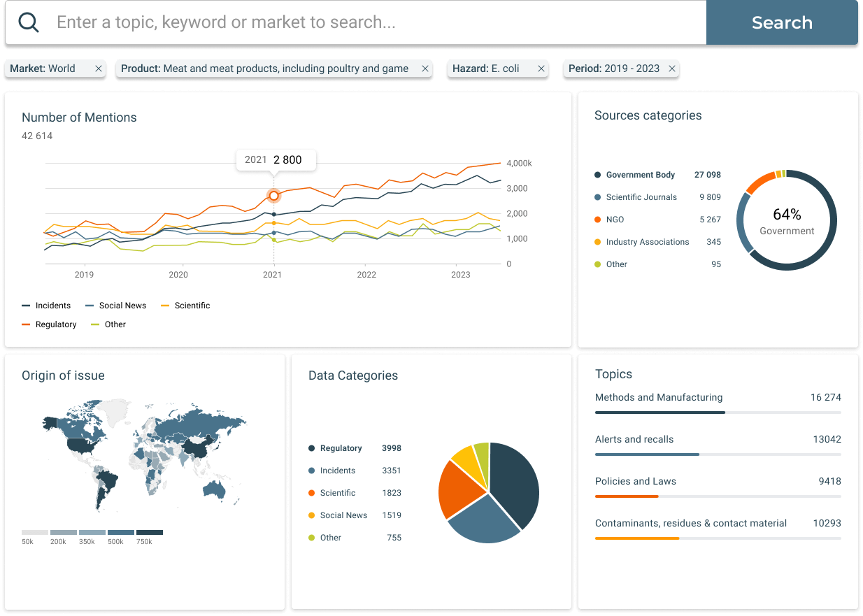Remove the Hazard: E. coli filter chip
The height and width of the screenshot is (616, 863).
pos(540,69)
